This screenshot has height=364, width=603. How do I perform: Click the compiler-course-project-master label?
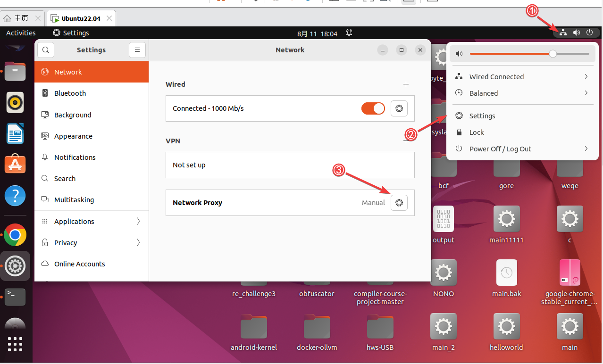pyautogui.click(x=380, y=298)
